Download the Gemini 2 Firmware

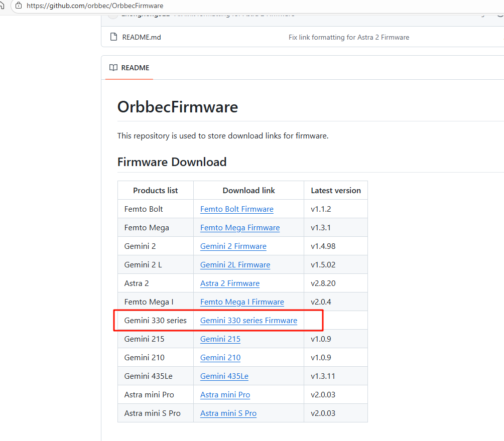[233, 246]
